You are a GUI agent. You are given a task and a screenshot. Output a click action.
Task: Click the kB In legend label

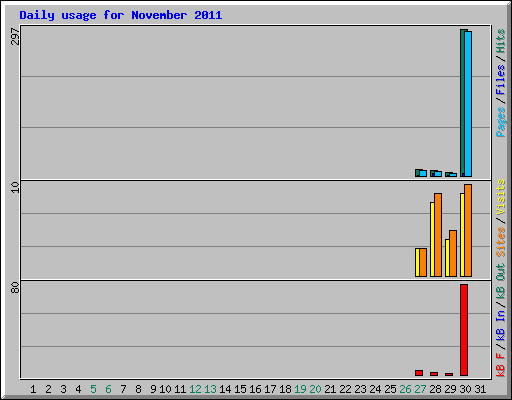click(x=501, y=325)
